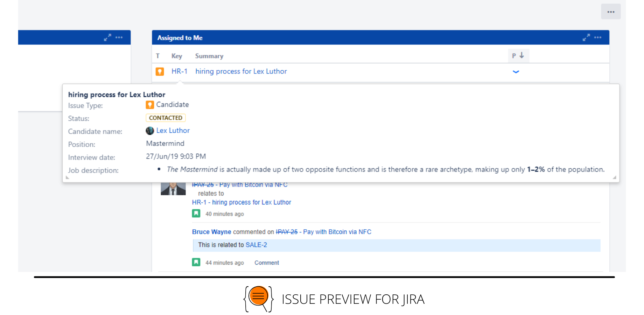Click the 'relates to' text in activity stream
Image resolution: width=644 pixels, height=315 pixels.
[x=211, y=194]
